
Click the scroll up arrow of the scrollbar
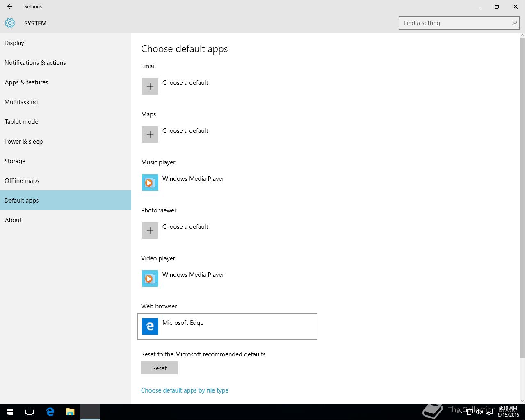tap(522, 36)
